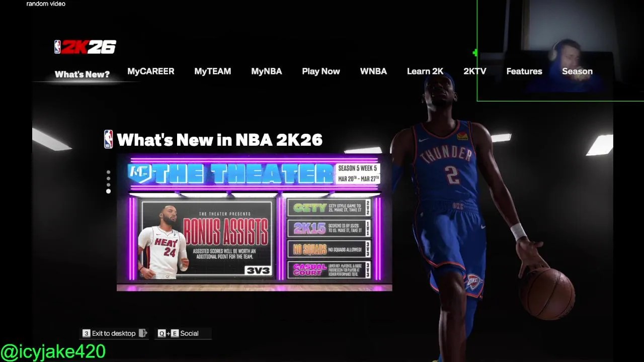This screenshot has height=362, width=644.
Task: Select the 2KTV tab
Action: point(475,71)
